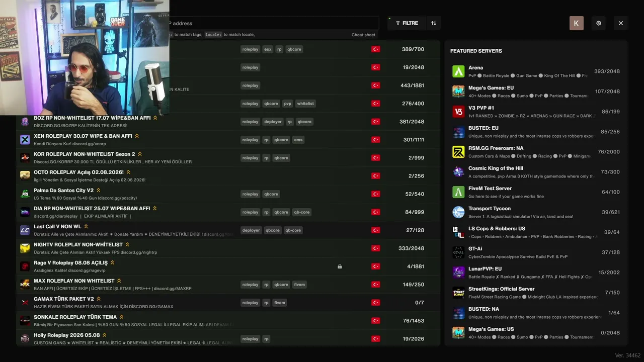Image resolution: width=644 pixels, height=362 pixels.
Task: Click the Rage V Roleplay server icon
Action: [25, 266]
